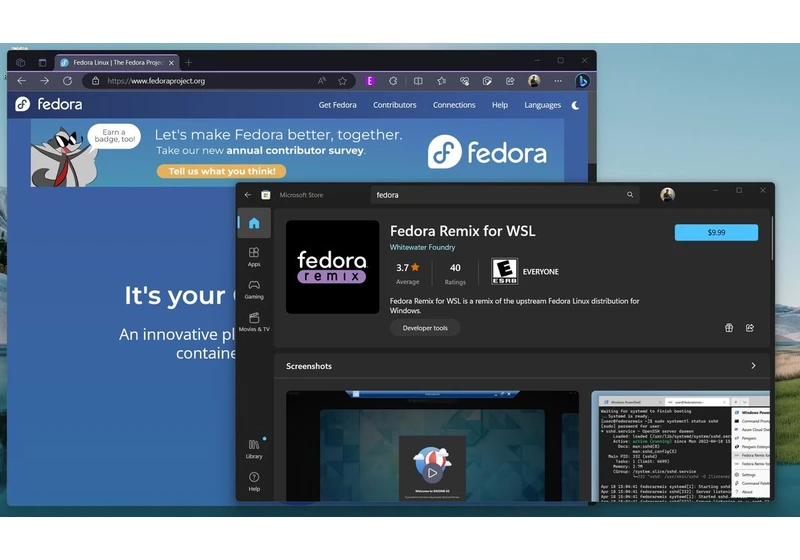Open Whitewater Foundry publisher link

click(422, 247)
